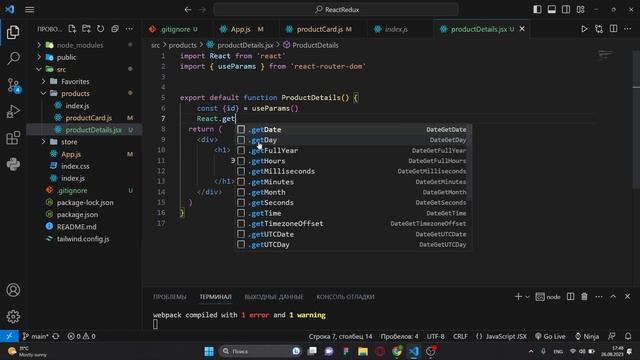Screen dimensions: 640x360
Task: Click New File icon in explorer header
Action: point(72,29)
